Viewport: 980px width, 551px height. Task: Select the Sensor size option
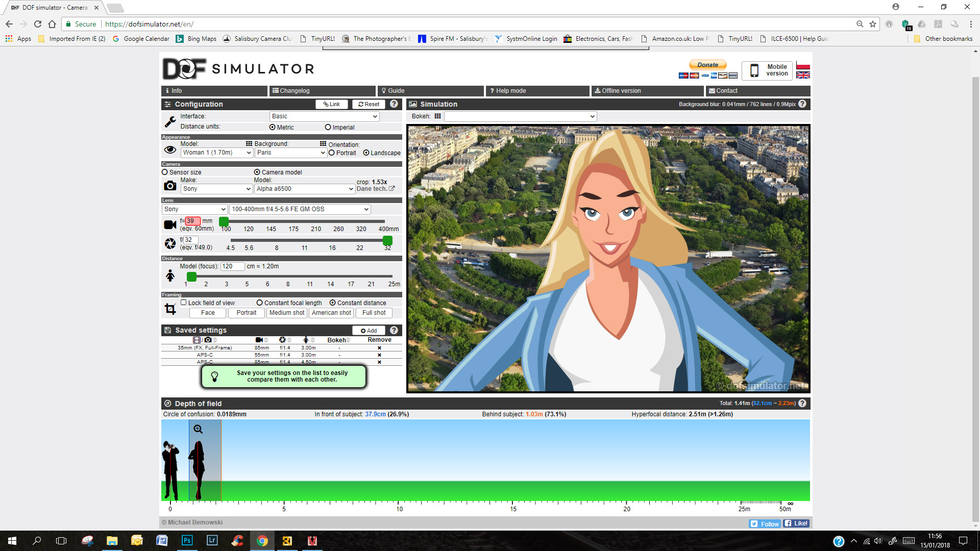(x=165, y=172)
